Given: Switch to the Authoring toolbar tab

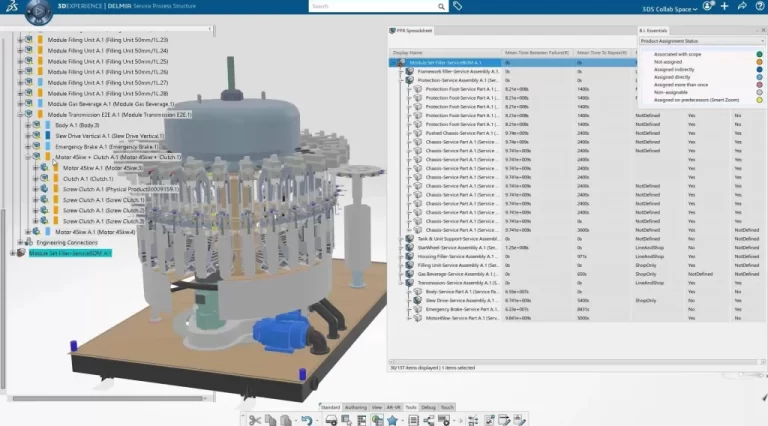Looking at the screenshot, I should (x=355, y=407).
